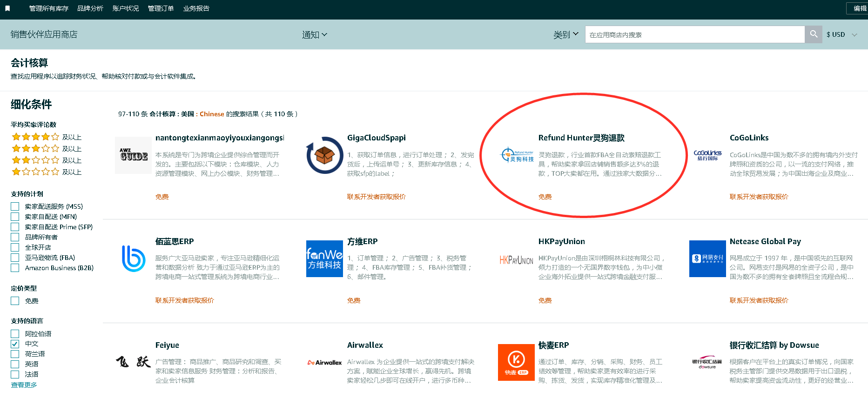This screenshot has height=398, width=868.
Task: Check 卖家自配送 (MFN) filter
Action: [x=15, y=217]
